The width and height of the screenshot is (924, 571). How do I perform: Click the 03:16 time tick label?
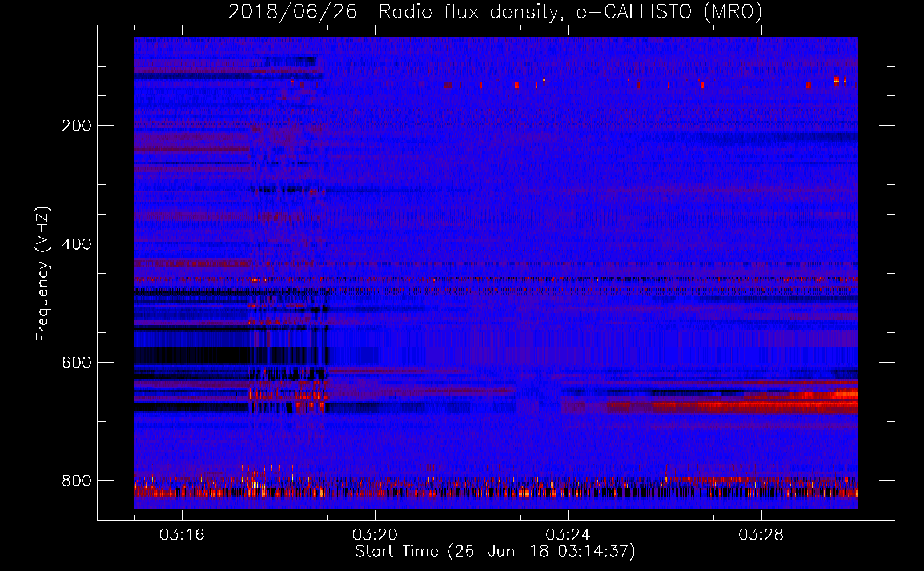tap(182, 535)
